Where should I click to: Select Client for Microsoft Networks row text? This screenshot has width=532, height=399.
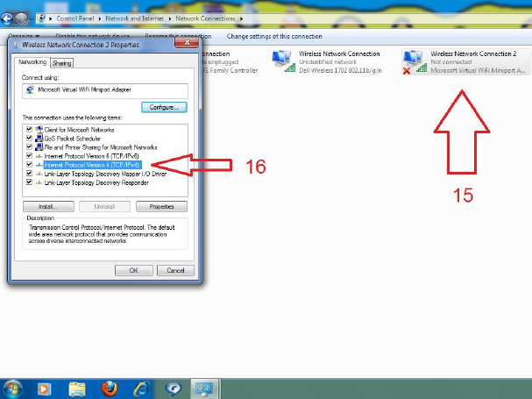point(79,130)
